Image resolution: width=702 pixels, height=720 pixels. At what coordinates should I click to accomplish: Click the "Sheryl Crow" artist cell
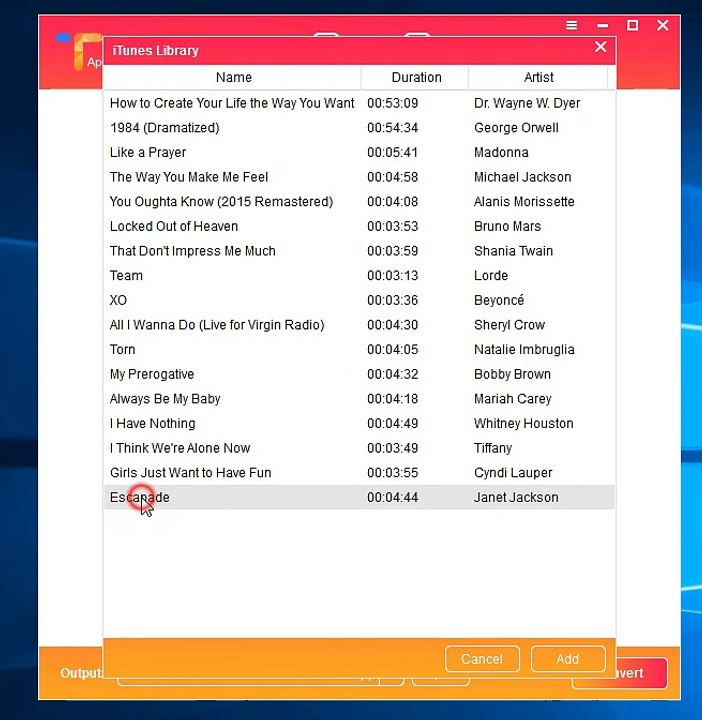tap(509, 325)
